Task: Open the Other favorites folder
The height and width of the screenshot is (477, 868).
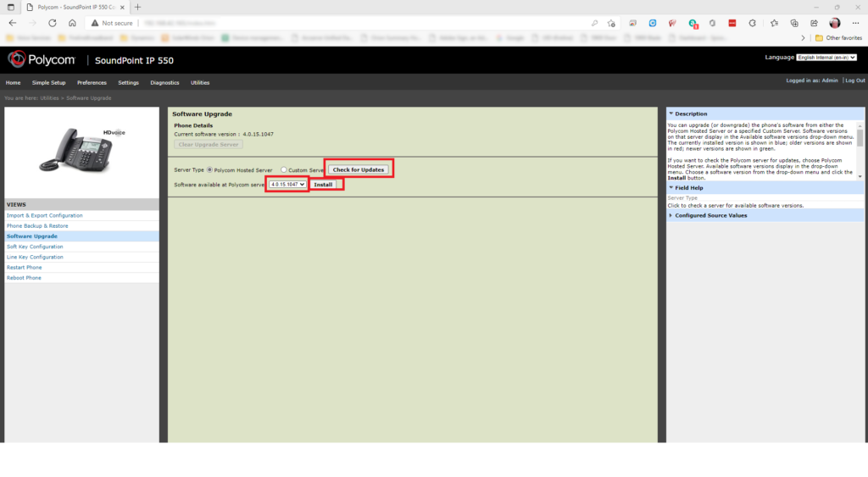Action: click(x=838, y=37)
